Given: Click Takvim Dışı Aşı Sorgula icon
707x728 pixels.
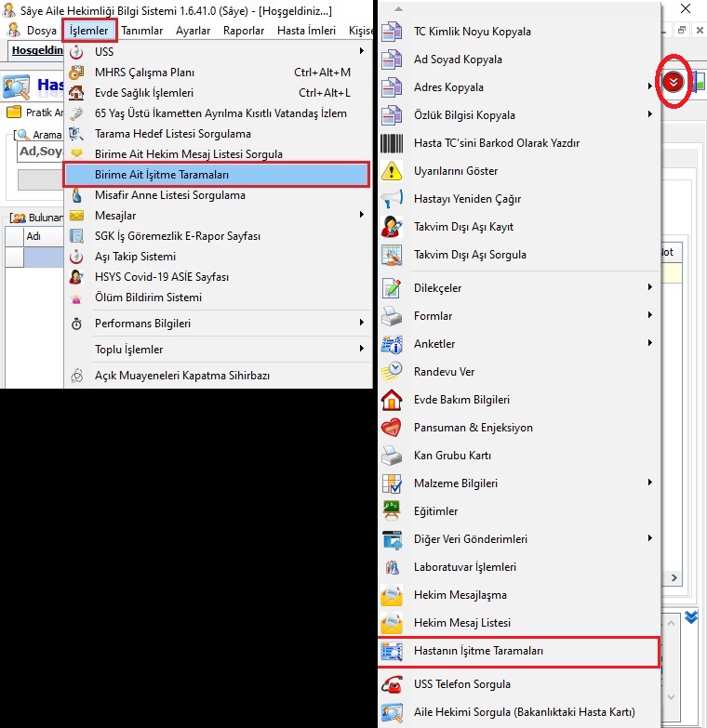Looking at the screenshot, I should coord(392,255).
